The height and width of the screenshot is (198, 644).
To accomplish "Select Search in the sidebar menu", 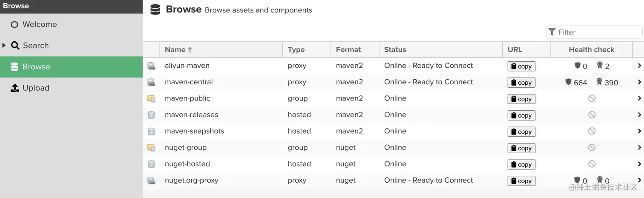I will [71, 46].
